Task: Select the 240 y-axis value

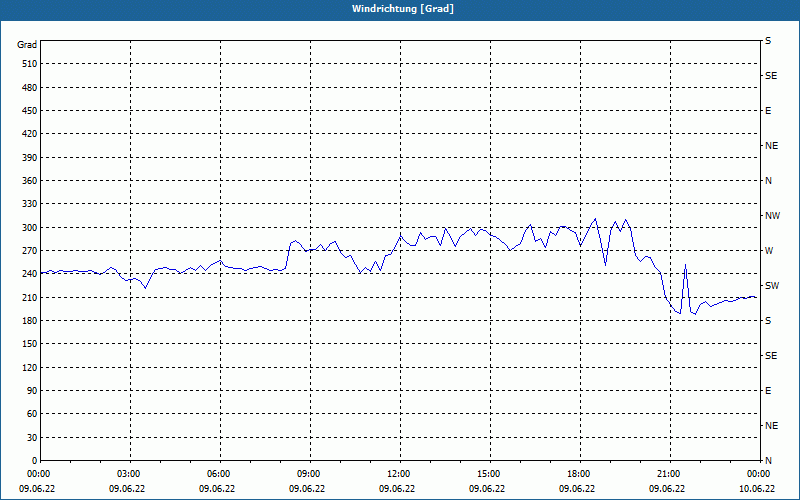Action: pos(30,273)
